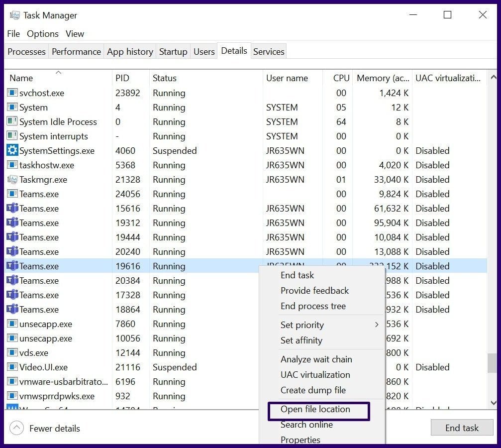Screen dimensions: 501x448
Task: Click Teams icon for PID 18864
Action: pos(12,309)
